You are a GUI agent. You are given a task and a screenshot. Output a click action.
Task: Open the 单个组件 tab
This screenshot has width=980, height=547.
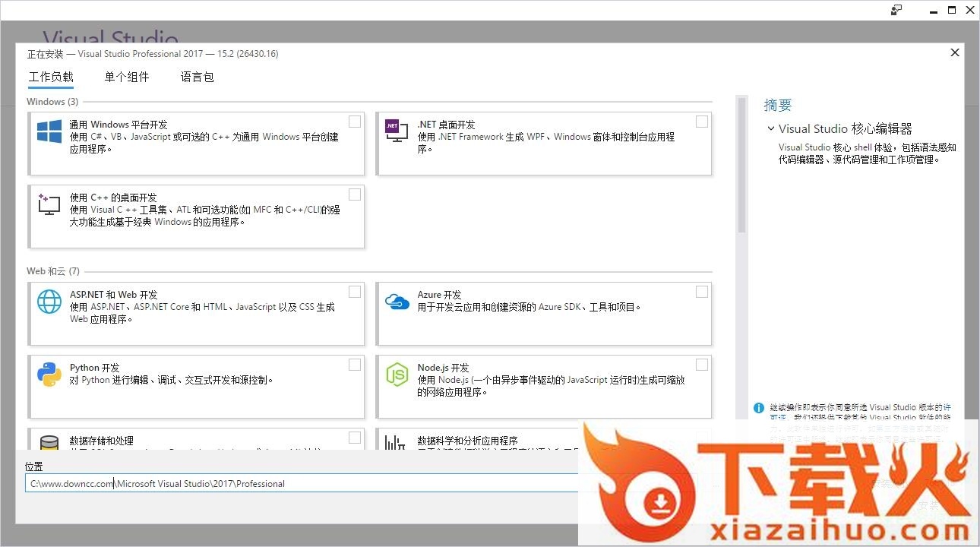127,77
